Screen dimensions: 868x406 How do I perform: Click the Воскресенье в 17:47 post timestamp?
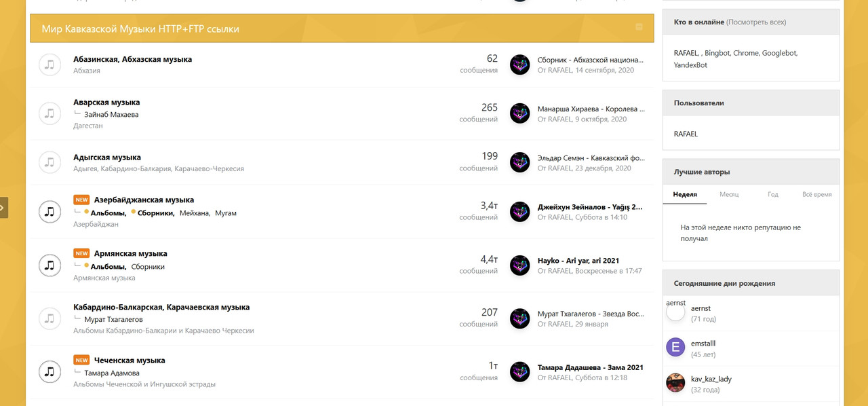coord(608,271)
